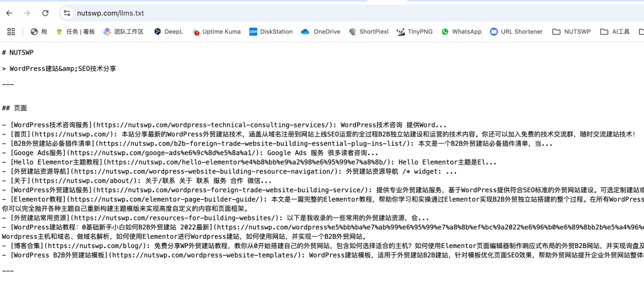Click the [WordPress B2B外贸建站模板] entry text
Viewport: 644px width, 282px height.
click(60, 256)
